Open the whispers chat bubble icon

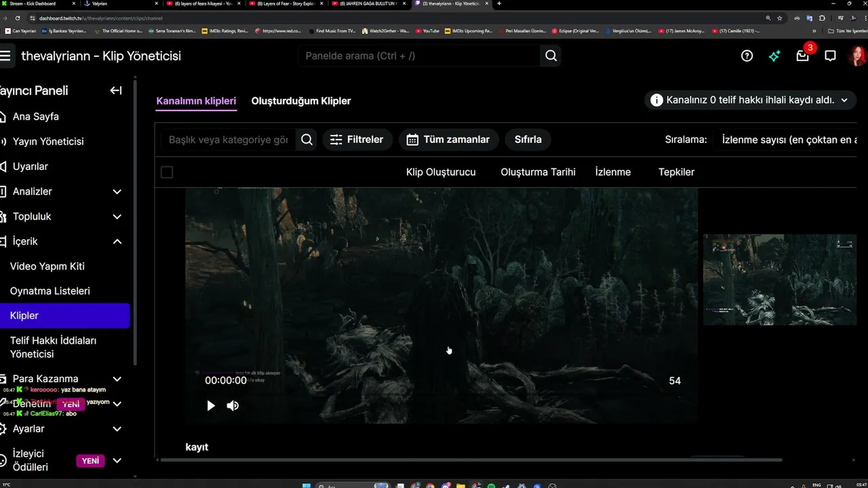tap(830, 56)
